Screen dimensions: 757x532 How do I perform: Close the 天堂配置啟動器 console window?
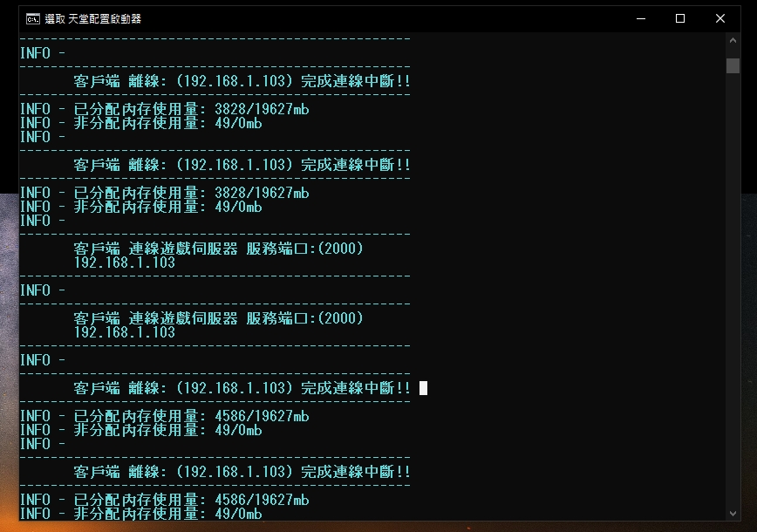click(719, 19)
